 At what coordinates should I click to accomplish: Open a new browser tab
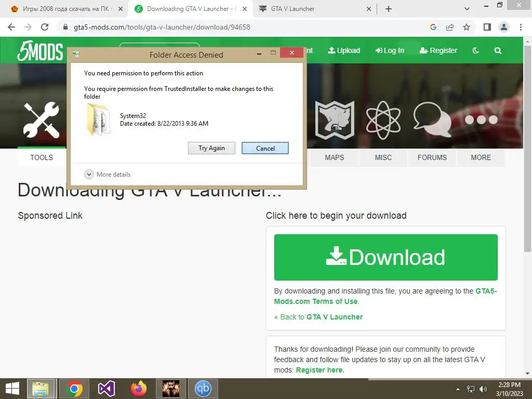[x=389, y=9]
